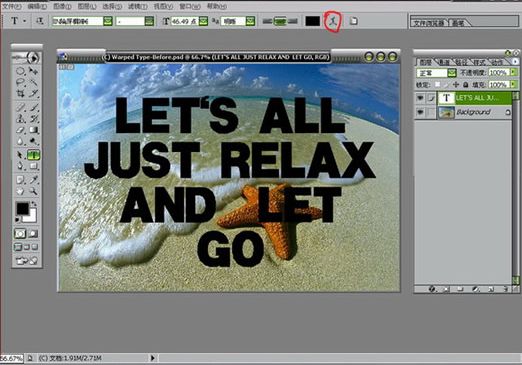522x365 pixels.
Task: Toggle the lock all icon in Layers panel
Action: point(465,85)
